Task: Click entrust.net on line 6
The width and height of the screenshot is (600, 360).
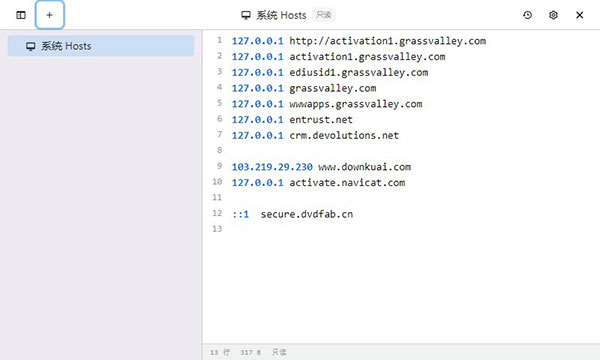Action: pos(321,120)
